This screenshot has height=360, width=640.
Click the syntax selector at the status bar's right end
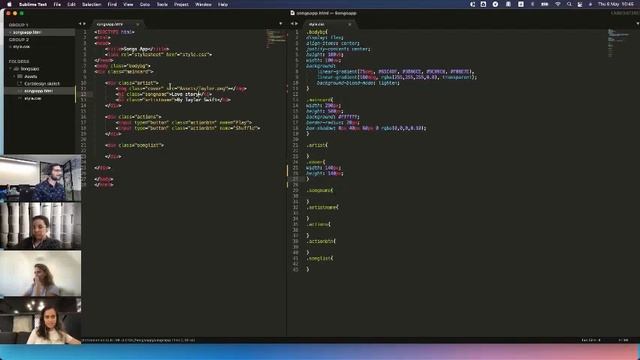623,340
